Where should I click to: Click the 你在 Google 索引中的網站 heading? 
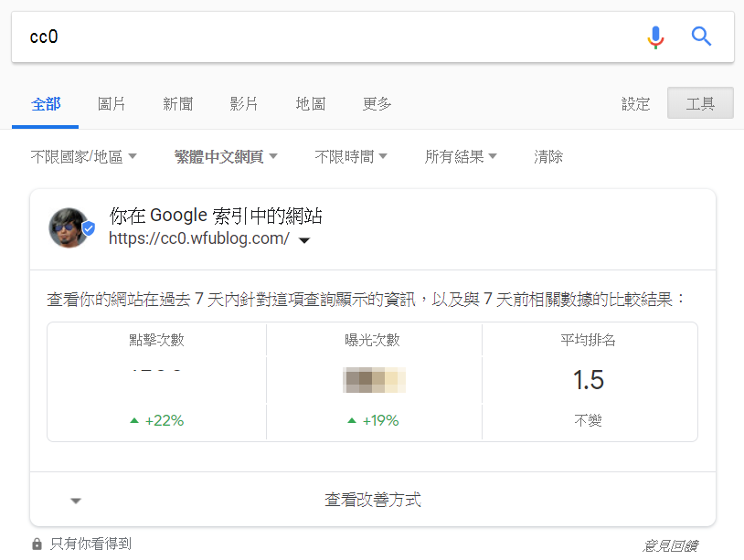[216, 216]
